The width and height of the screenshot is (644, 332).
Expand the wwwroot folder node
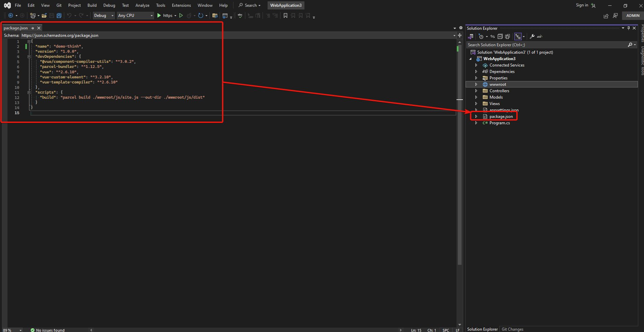(x=476, y=84)
